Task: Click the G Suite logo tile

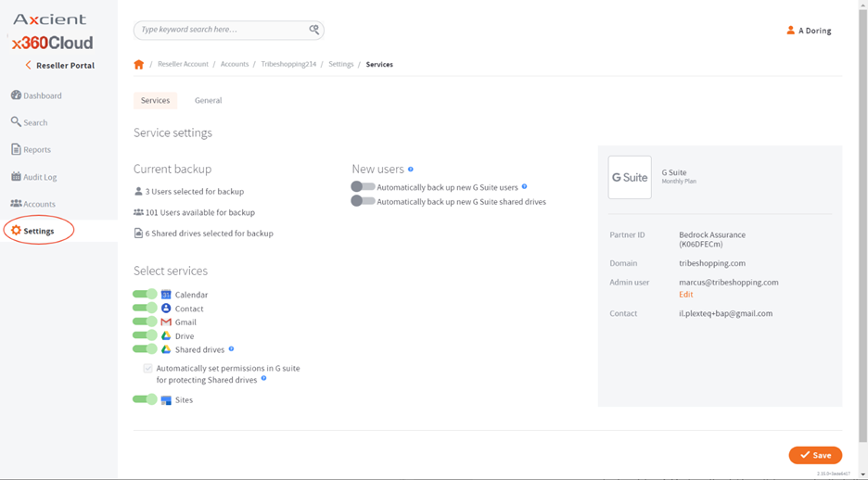Action: click(x=630, y=177)
